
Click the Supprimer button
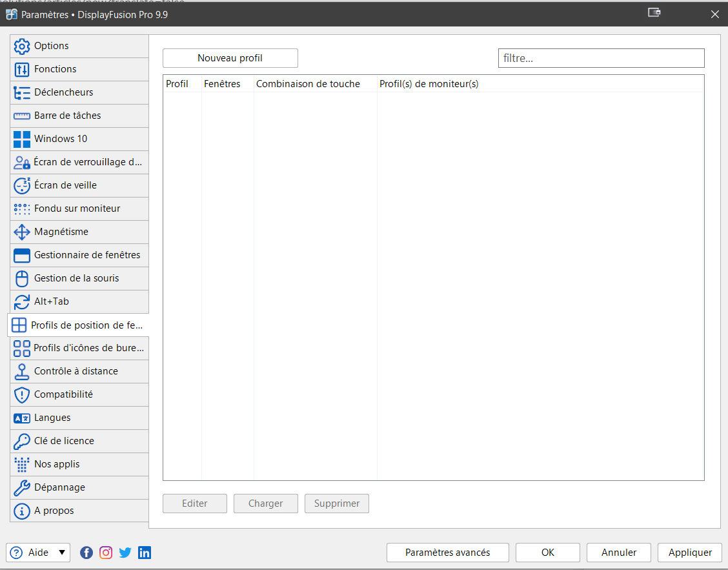coord(337,504)
